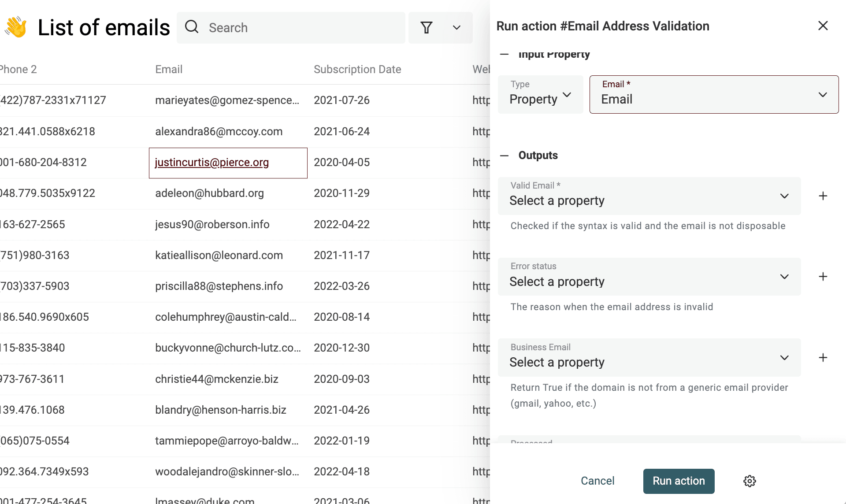The width and height of the screenshot is (846, 504).
Task: Open the Email input property dropdown
Action: [714, 94]
